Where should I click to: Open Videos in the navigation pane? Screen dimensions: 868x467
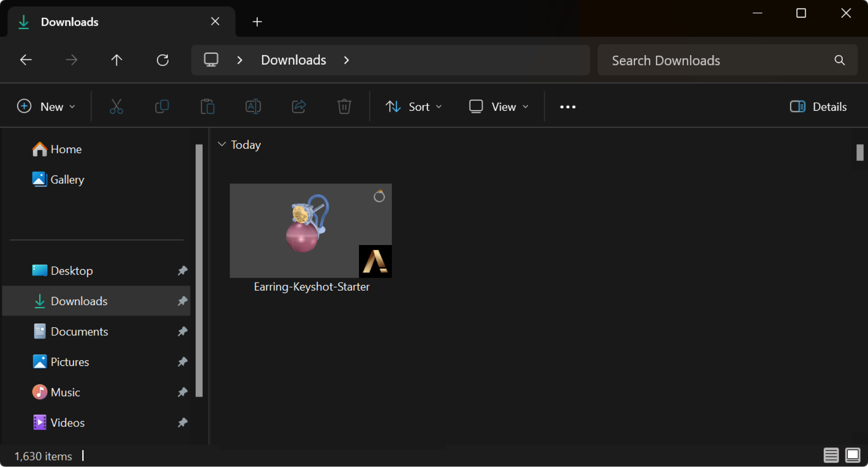point(96,423)
